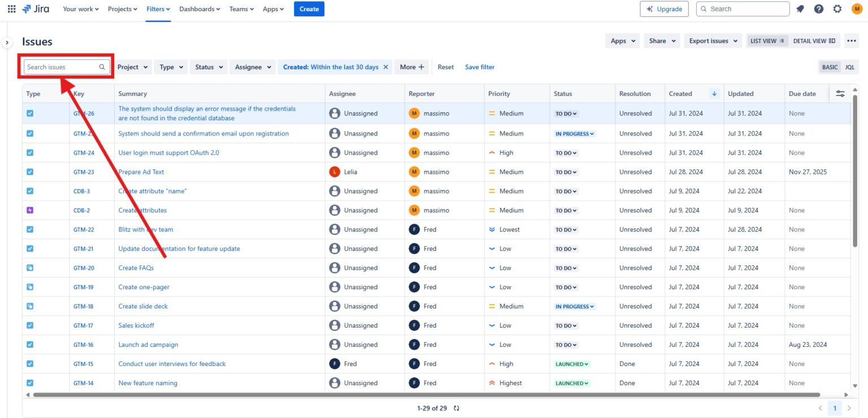The width and height of the screenshot is (868, 418).
Task: Open the Project filter dropdown
Action: point(133,67)
